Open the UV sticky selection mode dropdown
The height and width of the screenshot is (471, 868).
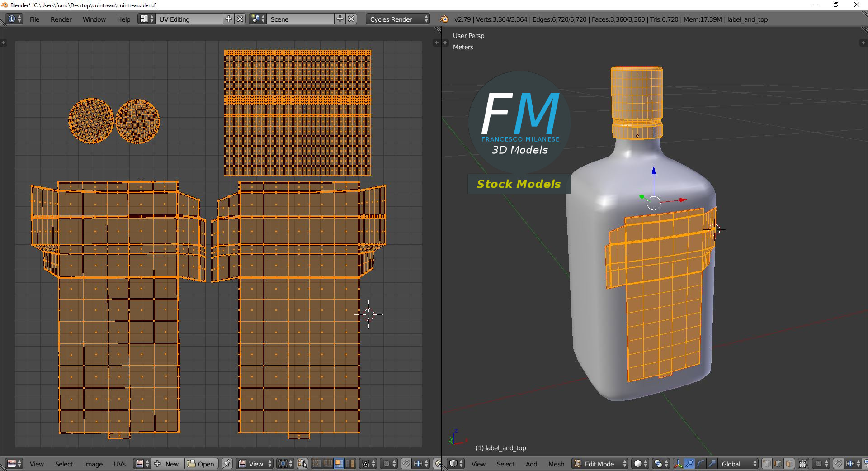(368, 464)
